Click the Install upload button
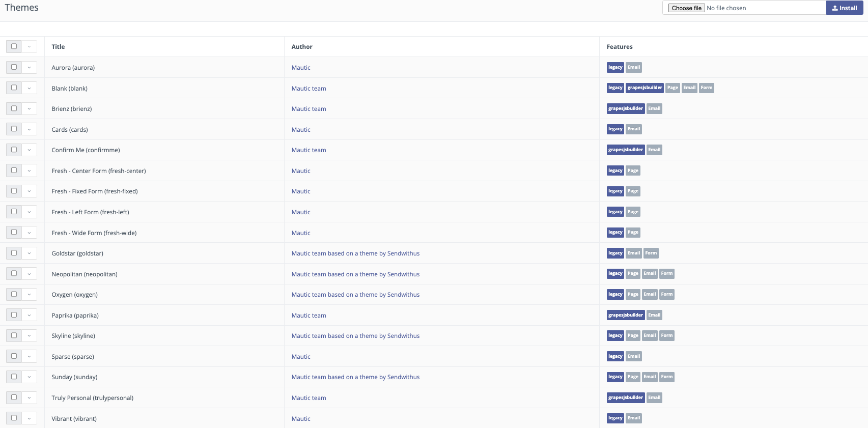 pyautogui.click(x=844, y=8)
